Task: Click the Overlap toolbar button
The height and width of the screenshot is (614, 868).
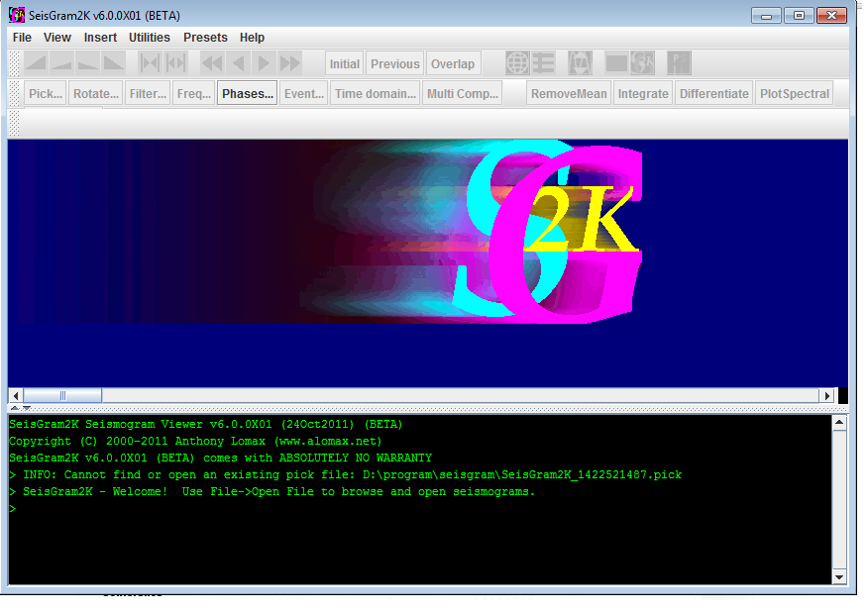Action: (x=453, y=63)
